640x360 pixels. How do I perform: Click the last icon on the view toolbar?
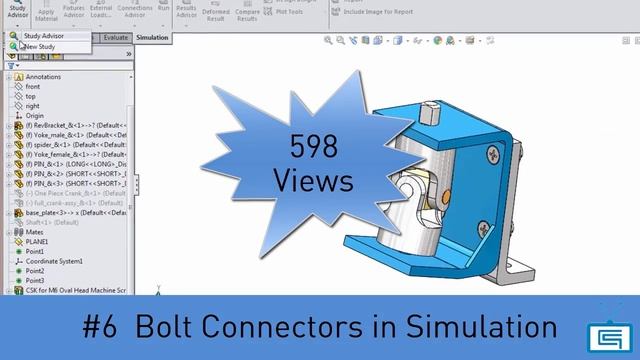pos(490,40)
